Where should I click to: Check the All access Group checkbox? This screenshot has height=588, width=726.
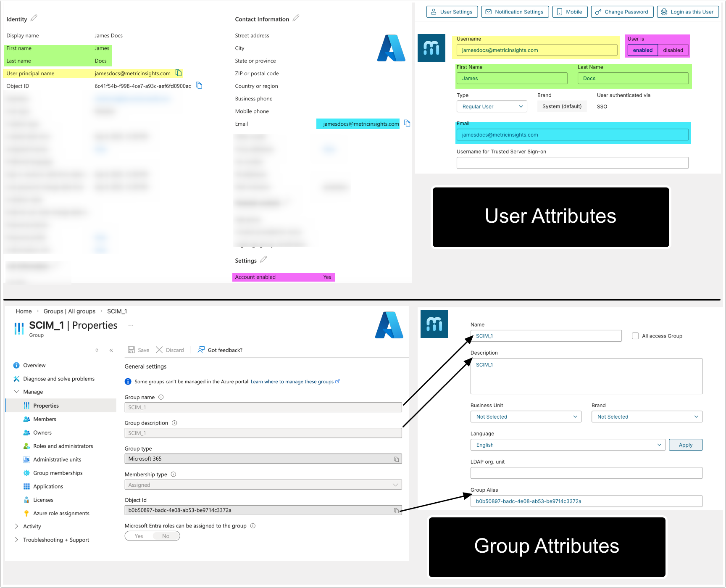635,336
